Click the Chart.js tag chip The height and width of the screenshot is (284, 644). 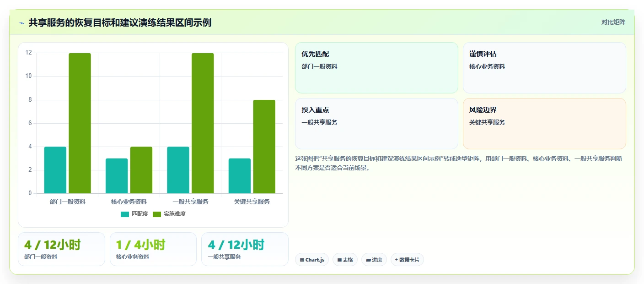(x=312, y=260)
